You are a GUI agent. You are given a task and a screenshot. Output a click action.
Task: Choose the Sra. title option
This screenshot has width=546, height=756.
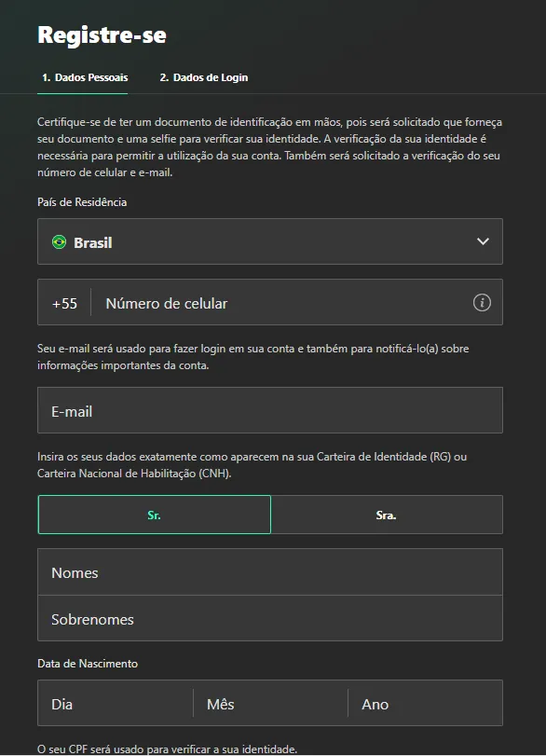coord(386,514)
